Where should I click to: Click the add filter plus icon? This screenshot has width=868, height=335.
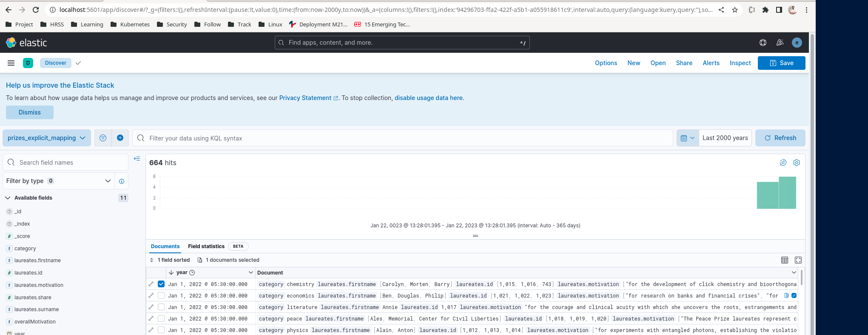click(120, 138)
